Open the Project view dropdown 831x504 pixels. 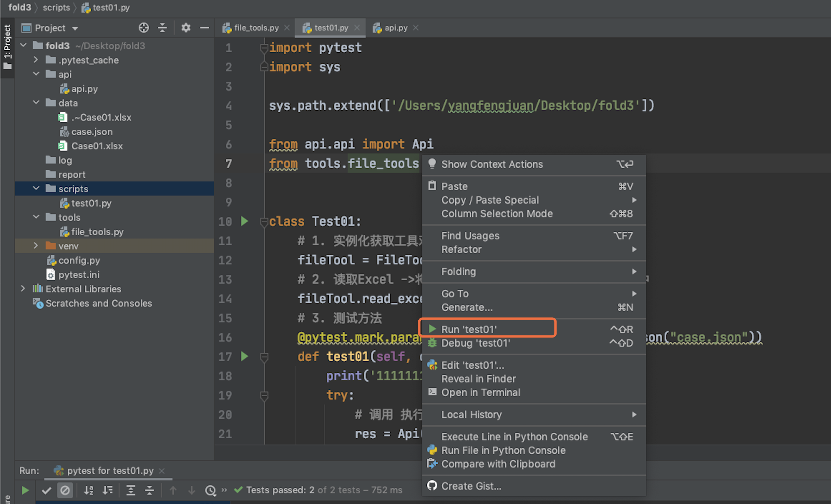pyautogui.click(x=75, y=28)
